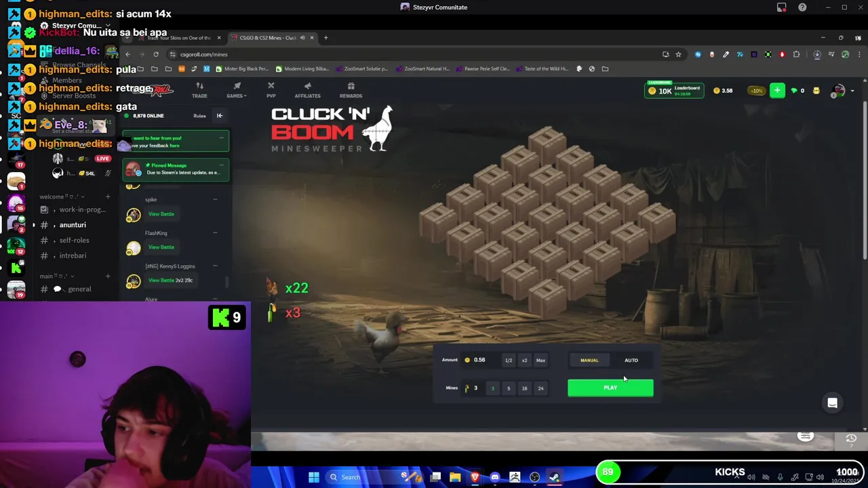Open the chat Rules link

point(199,116)
